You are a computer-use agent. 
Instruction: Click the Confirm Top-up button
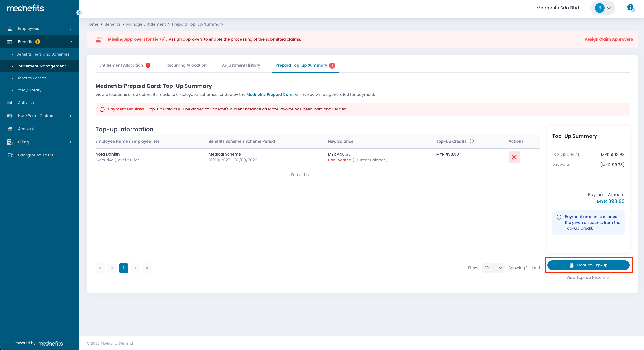(x=588, y=265)
